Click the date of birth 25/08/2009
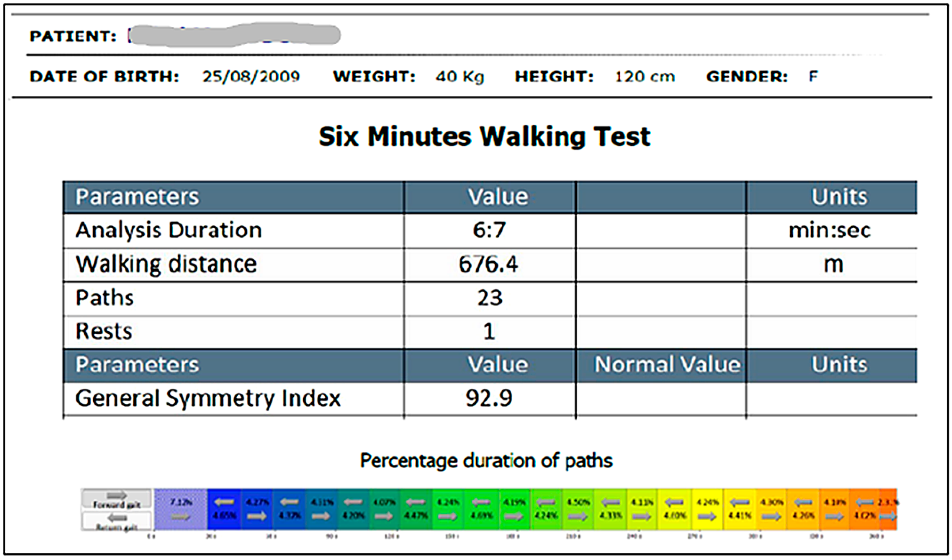Viewport: 952px width, 560px height. click(251, 76)
